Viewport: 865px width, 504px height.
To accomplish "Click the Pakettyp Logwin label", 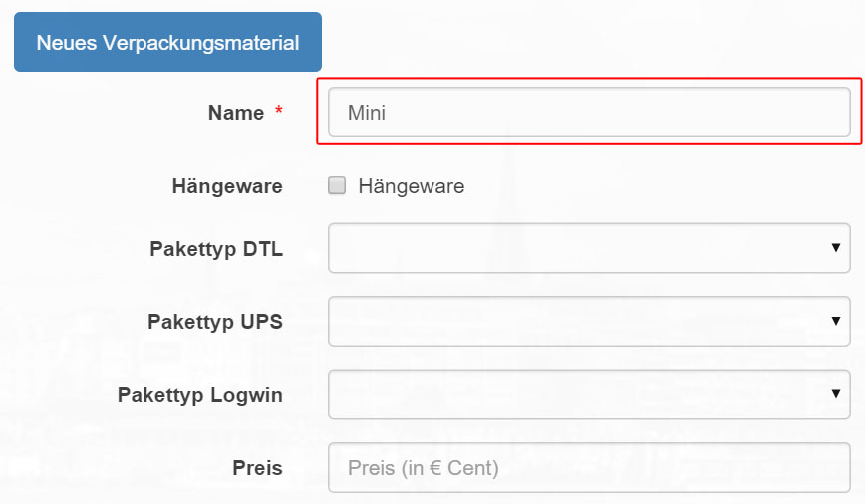I will point(200,395).
